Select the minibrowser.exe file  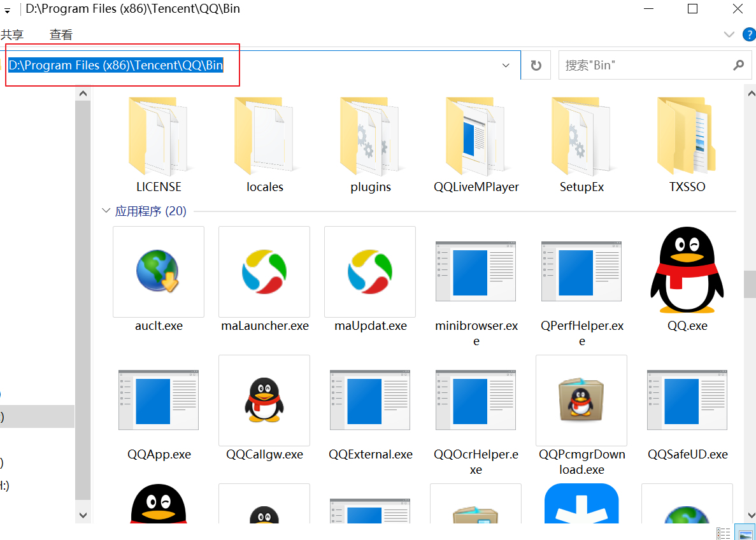click(476, 271)
